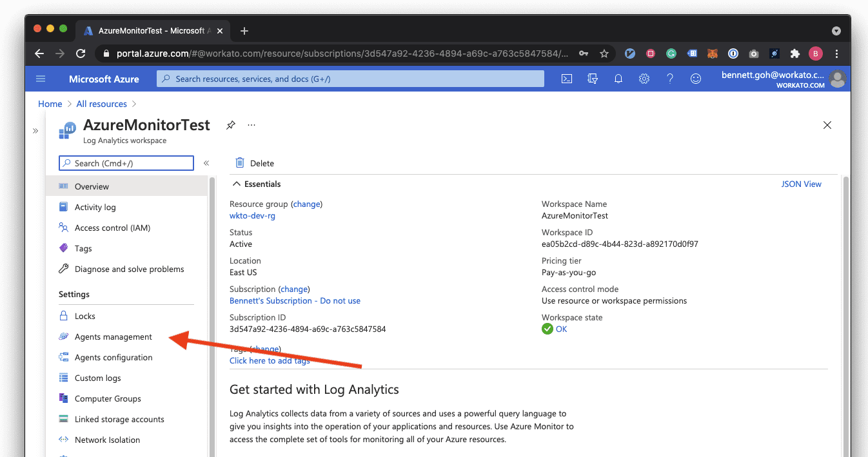
Task: Collapse the left resource menu
Action: pyautogui.click(x=206, y=163)
